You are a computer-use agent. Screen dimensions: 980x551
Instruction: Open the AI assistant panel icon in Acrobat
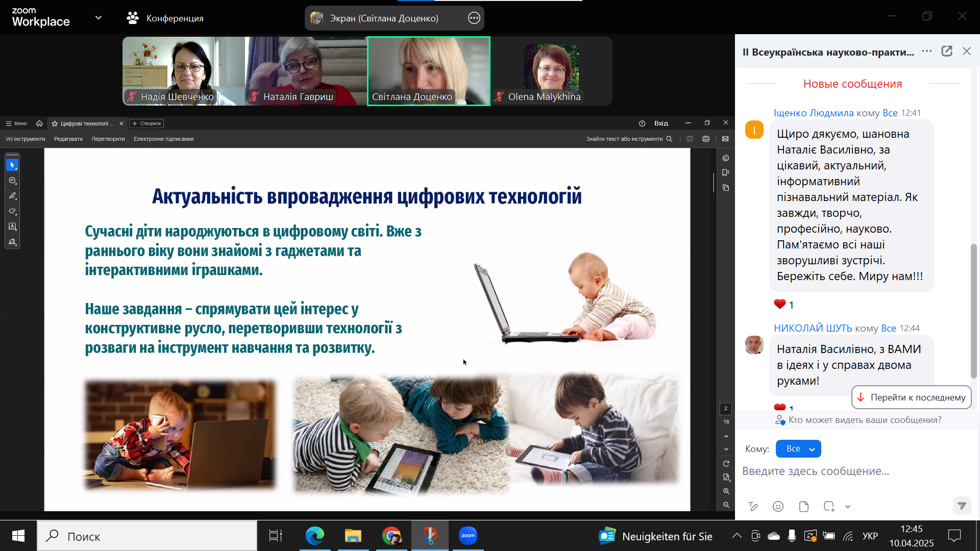726,158
